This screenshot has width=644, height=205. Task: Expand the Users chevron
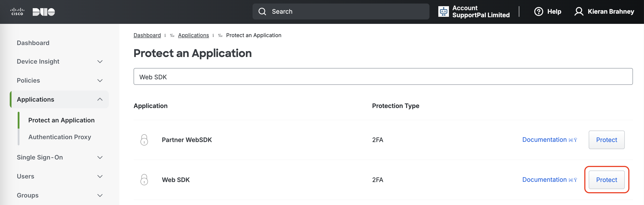(x=100, y=177)
